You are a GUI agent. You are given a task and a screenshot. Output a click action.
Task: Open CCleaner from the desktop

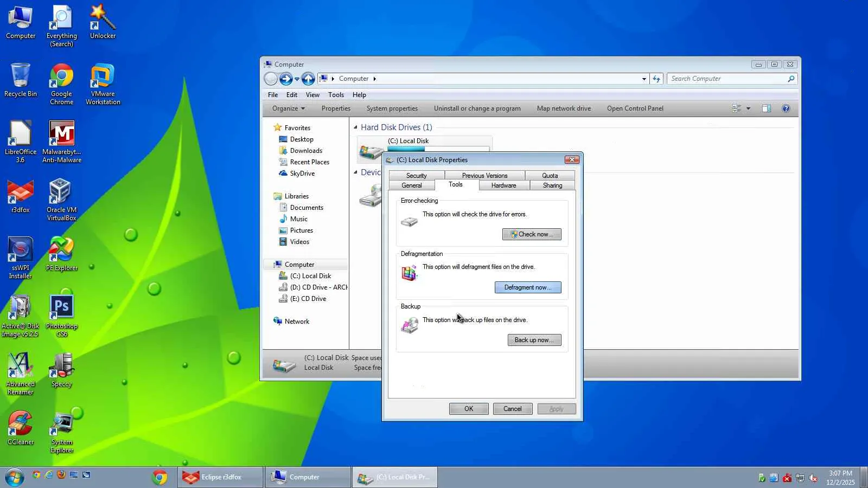(21, 428)
